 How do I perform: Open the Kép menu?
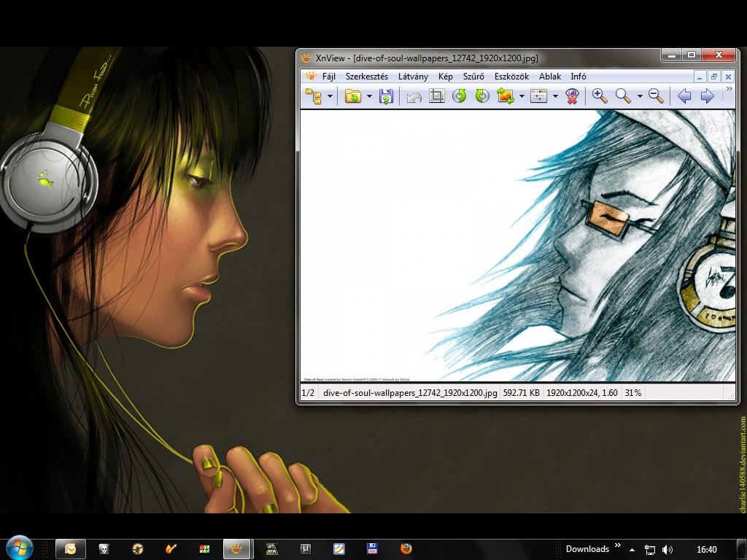[446, 76]
